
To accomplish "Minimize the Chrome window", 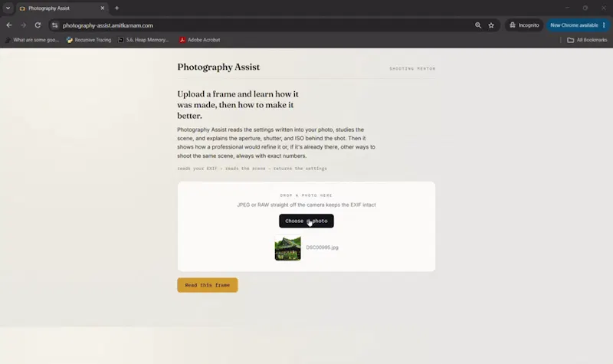I will [567, 8].
